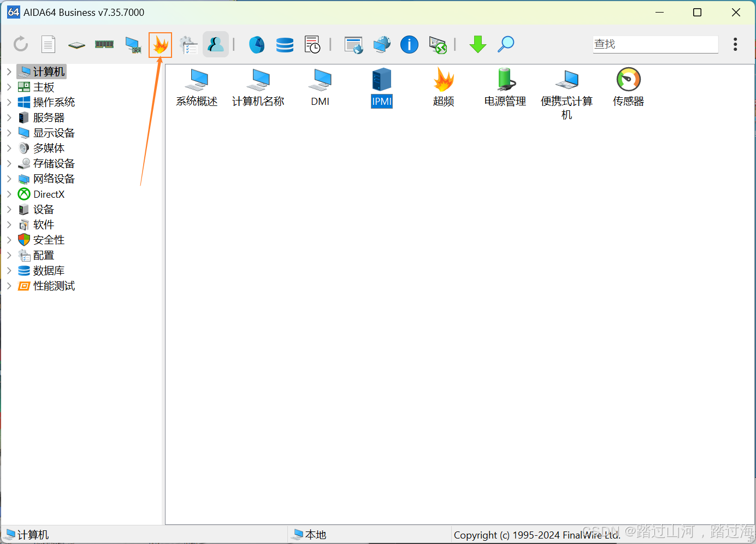Select 网络设备 in the left tree
Screen dimensions: 756x544
click(46, 179)
